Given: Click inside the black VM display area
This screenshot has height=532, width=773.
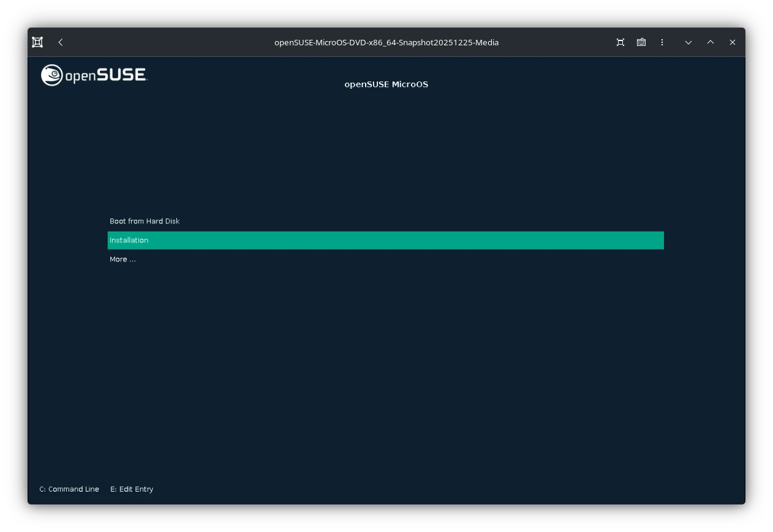Looking at the screenshot, I should tap(386, 367).
